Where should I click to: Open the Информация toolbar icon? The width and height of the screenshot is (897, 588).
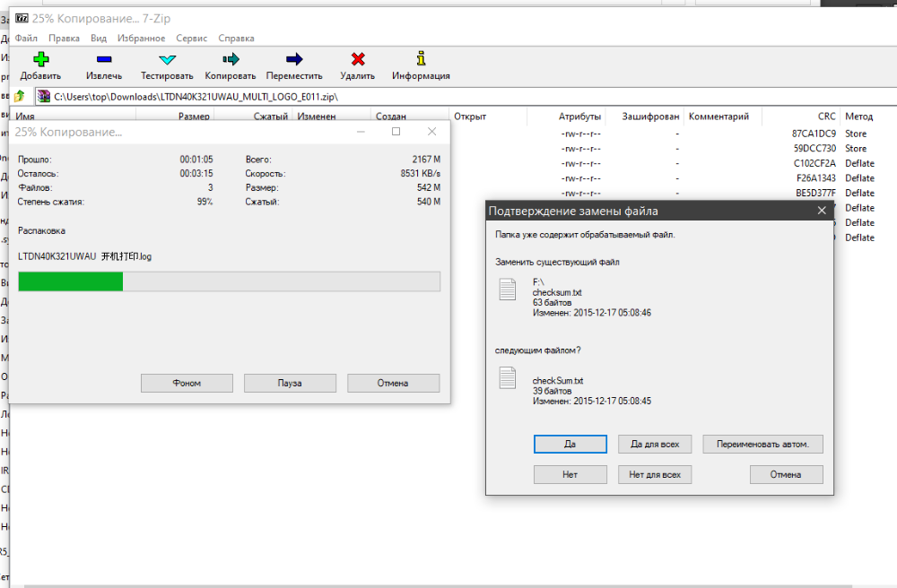(x=421, y=58)
